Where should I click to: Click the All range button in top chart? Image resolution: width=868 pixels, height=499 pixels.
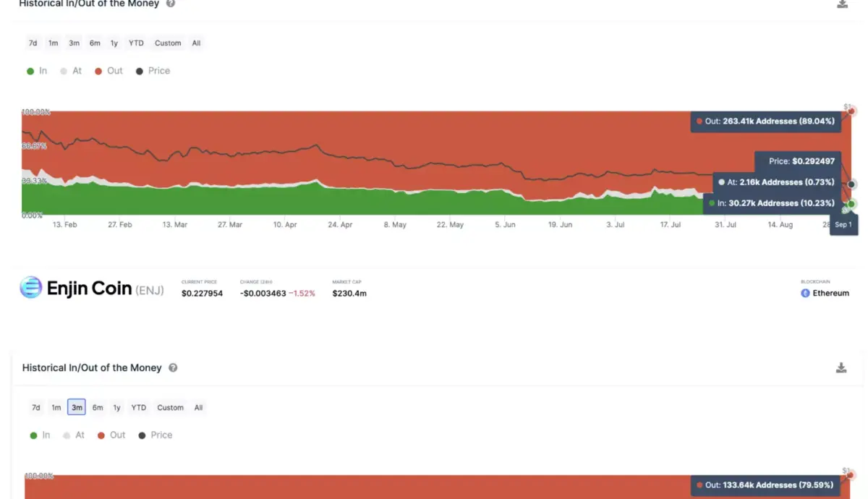(x=196, y=43)
